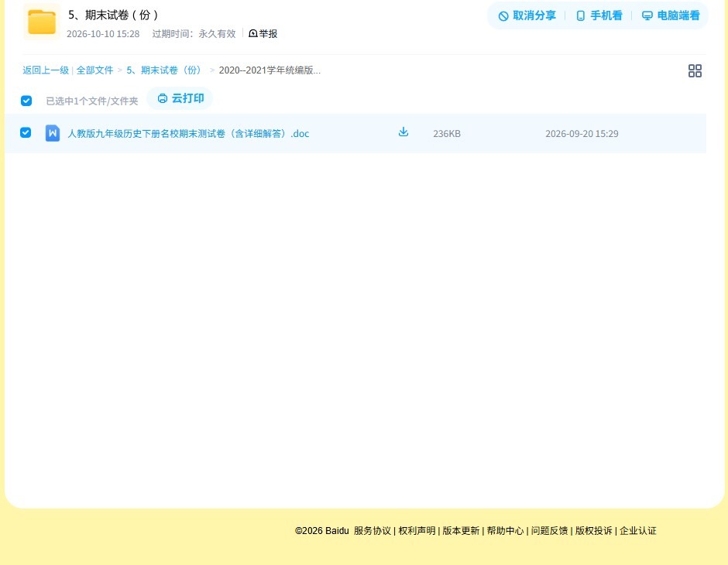Open 权利声明 footer link

417,531
